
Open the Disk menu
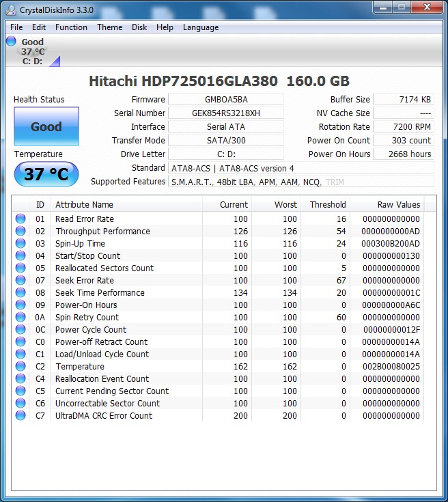pyautogui.click(x=139, y=27)
